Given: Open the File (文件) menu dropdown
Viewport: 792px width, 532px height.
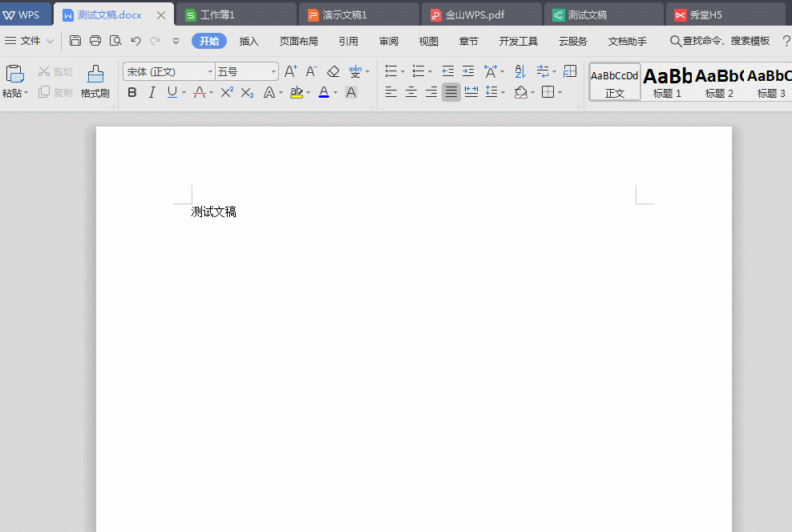Looking at the screenshot, I should point(29,41).
